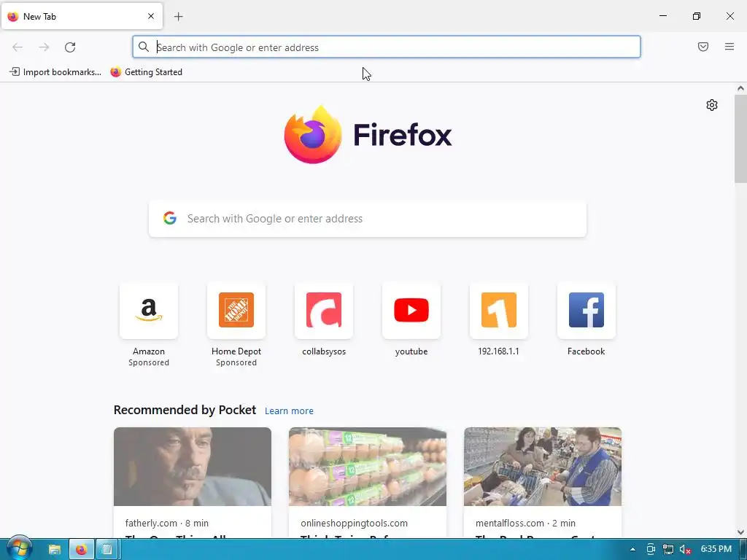Open the Windows Start menu
Image resolution: width=747 pixels, height=560 pixels.
pyautogui.click(x=19, y=548)
